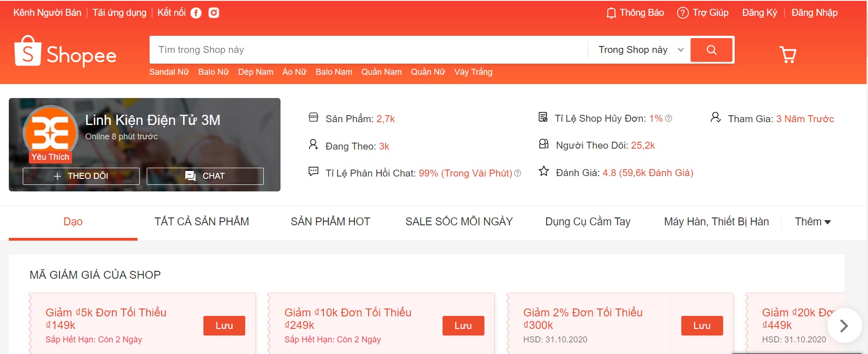Open the Dụng Cụ Cầm Tay tab
Viewport: 868px width, 354px height.
pyautogui.click(x=587, y=222)
